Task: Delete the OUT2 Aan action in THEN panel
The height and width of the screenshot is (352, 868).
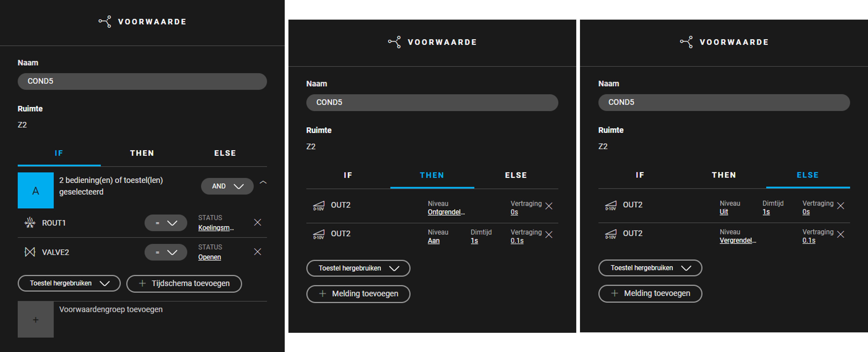Action: tap(549, 235)
